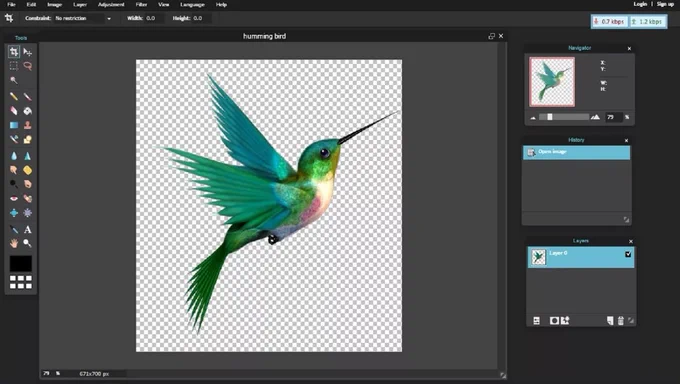
Task: Select the Lasso tool
Action: [27, 66]
